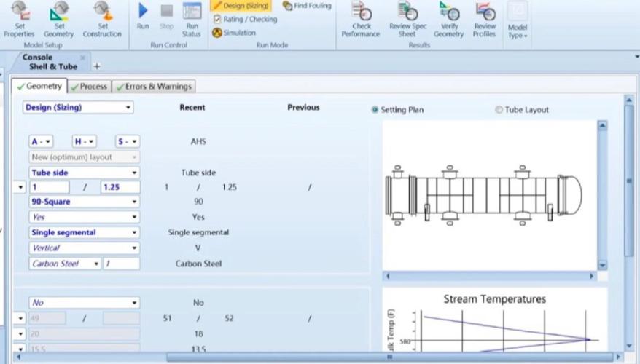Switch to the Process tab
The height and width of the screenshot is (364, 640).
[x=89, y=87]
